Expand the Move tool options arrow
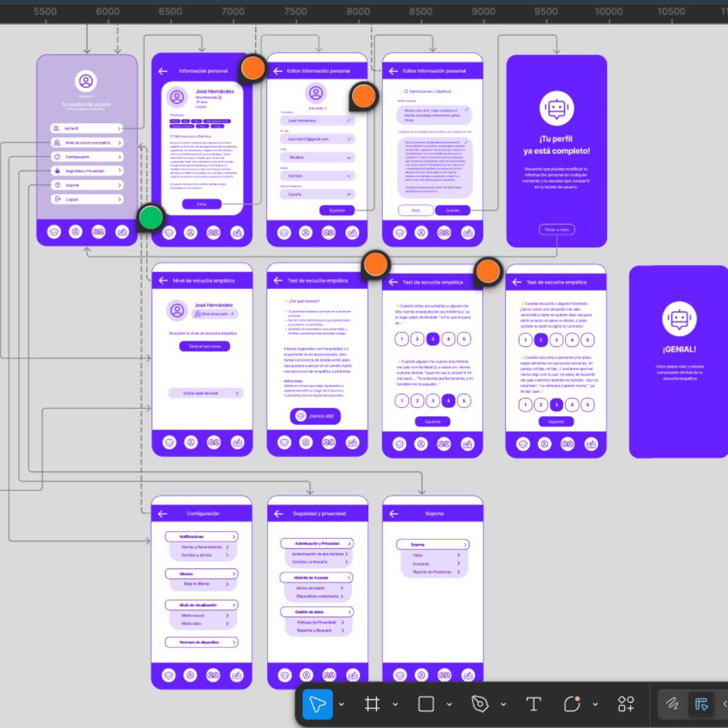728x728 pixels. click(x=342, y=704)
